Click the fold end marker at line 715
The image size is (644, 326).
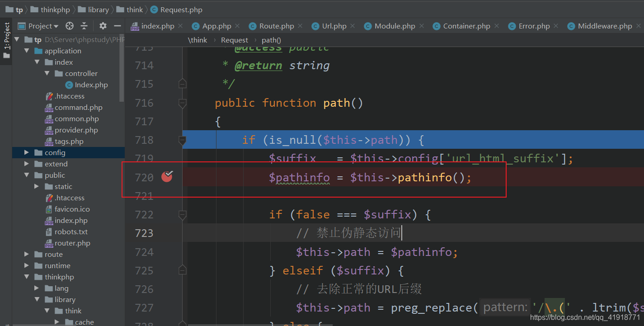pos(182,84)
